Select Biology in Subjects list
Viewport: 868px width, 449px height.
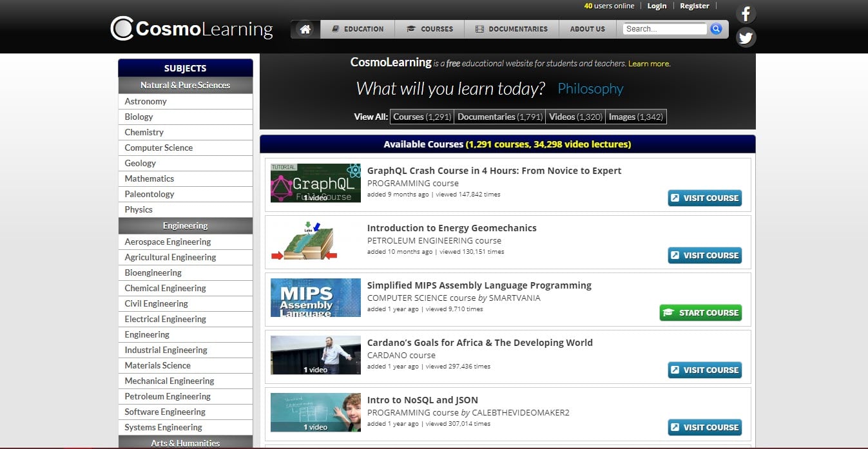pyautogui.click(x=186, y=117)
